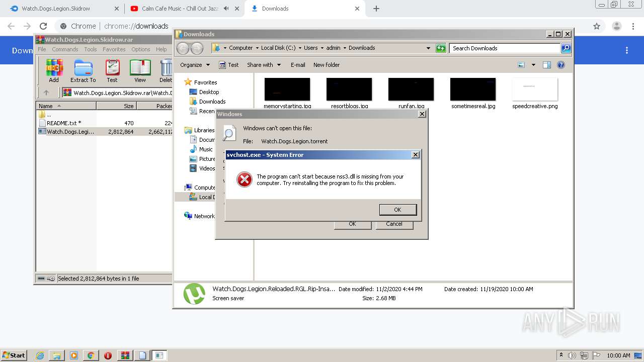Screen dimensions: 644x362
Task: Open the Share with dropdown
Action: (264, 65)
